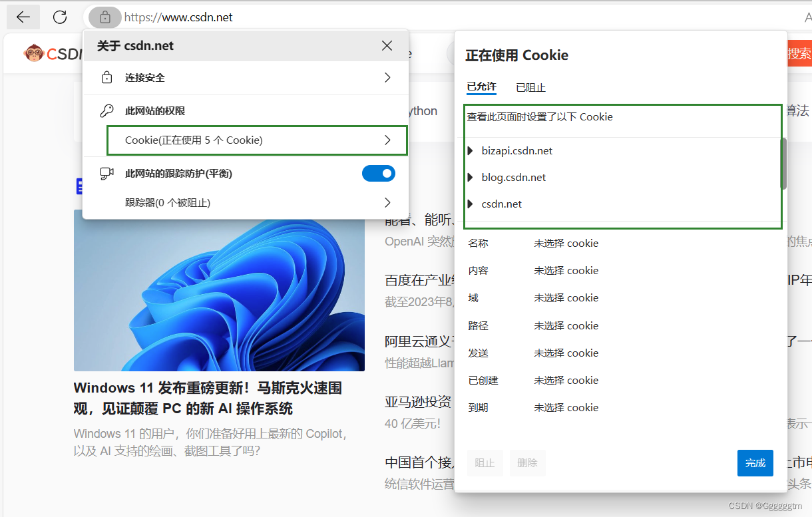Expand the csdn.net cookie node

[x=471, y=204]
